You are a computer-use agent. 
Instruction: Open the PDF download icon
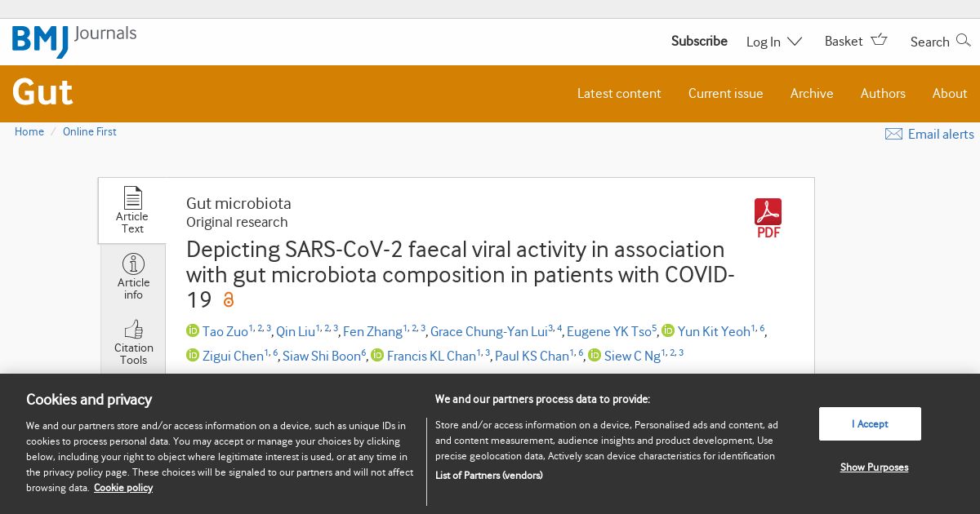pos(768,212)
